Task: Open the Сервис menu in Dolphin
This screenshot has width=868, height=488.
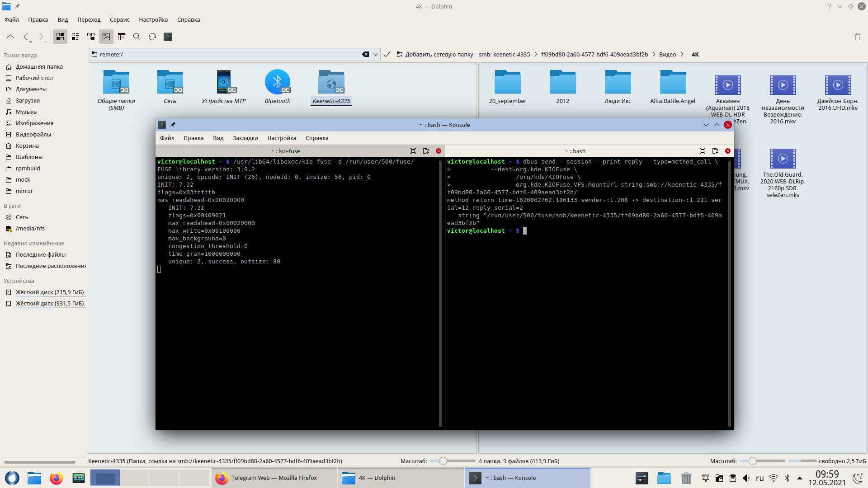Action: coord(119,19)
